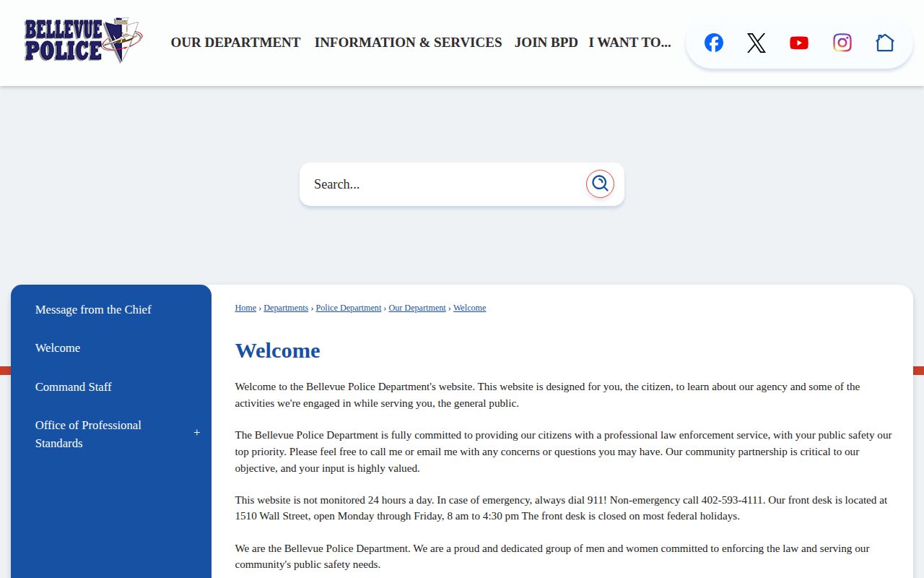Click the paragraph starting "We are the Bellevue"
The width and height of the screenshot is (924, 578).
pos(552,556)
